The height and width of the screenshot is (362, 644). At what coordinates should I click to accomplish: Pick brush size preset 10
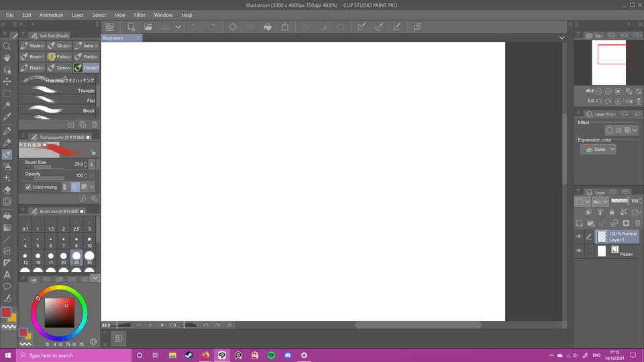pyautogui.click(x=89, y=242)
